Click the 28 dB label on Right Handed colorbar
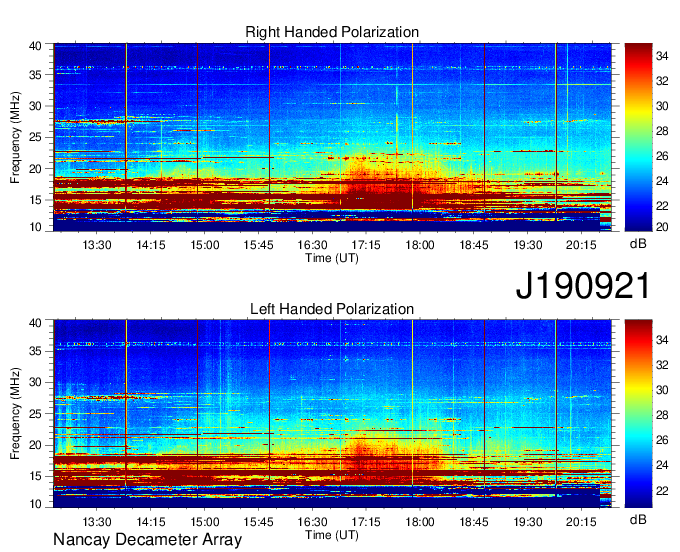Viewport: 680px width, 552px height. pyautogui.click(x=662, y=131)
